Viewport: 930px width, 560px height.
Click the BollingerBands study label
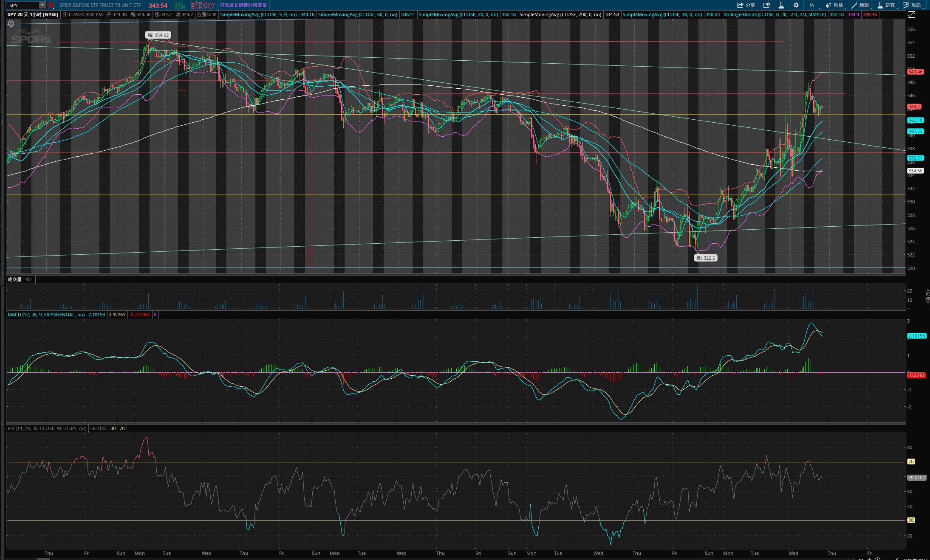click(x=775, y=14)
